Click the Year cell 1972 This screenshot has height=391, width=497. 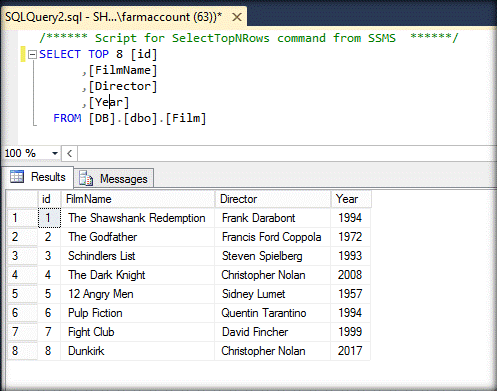pyautogui.click(x=351, y=237)
